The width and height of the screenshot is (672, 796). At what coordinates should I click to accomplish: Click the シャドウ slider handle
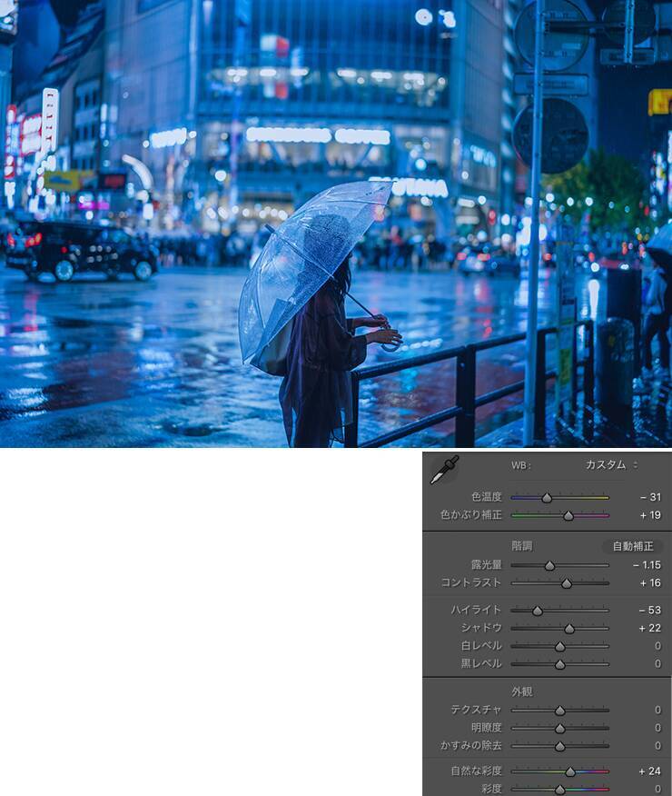[x=569, y=629]
